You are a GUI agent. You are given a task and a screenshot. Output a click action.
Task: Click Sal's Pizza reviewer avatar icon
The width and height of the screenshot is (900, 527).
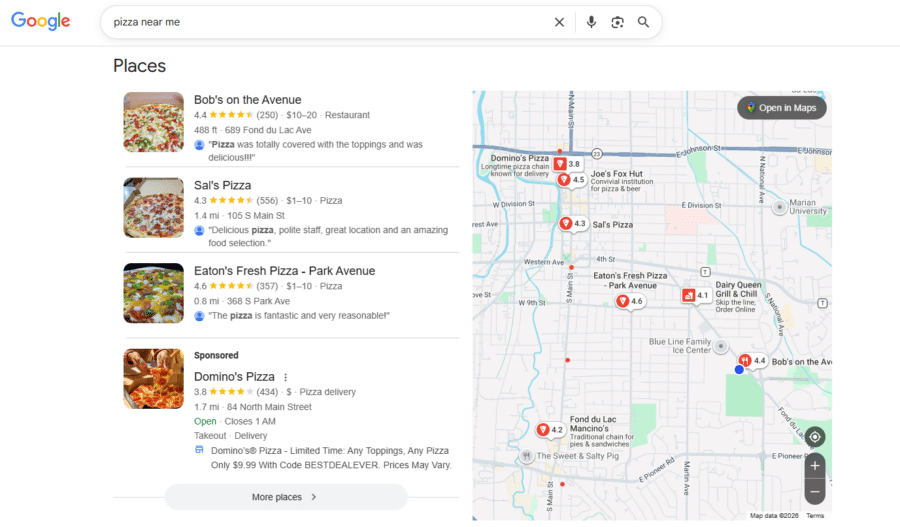tap(199, 230)
